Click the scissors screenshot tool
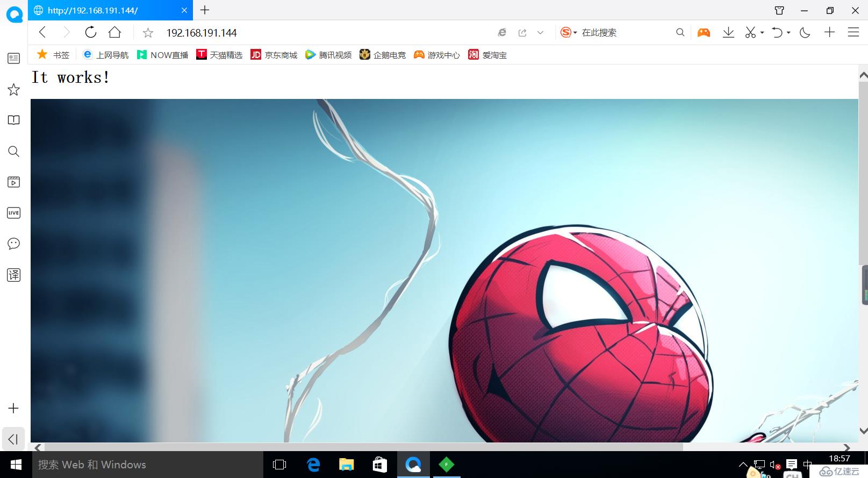The image size is (868, 478). (x=750, y=33)
